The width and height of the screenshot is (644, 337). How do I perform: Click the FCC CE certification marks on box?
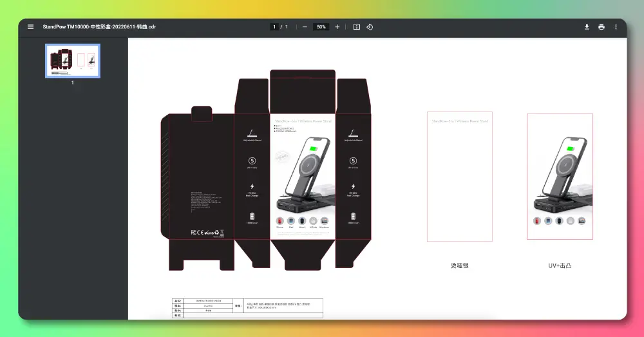click(207, 233)
